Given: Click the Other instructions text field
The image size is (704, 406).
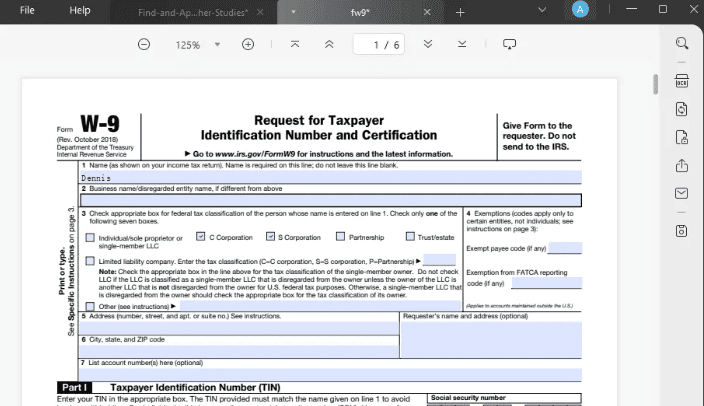Looking at the screenshot, I should pyautogui.click(x=321, y=306).
